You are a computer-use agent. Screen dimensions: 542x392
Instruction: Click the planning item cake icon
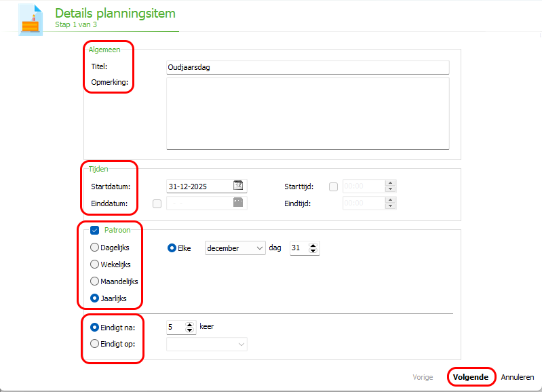coord(31,20)
